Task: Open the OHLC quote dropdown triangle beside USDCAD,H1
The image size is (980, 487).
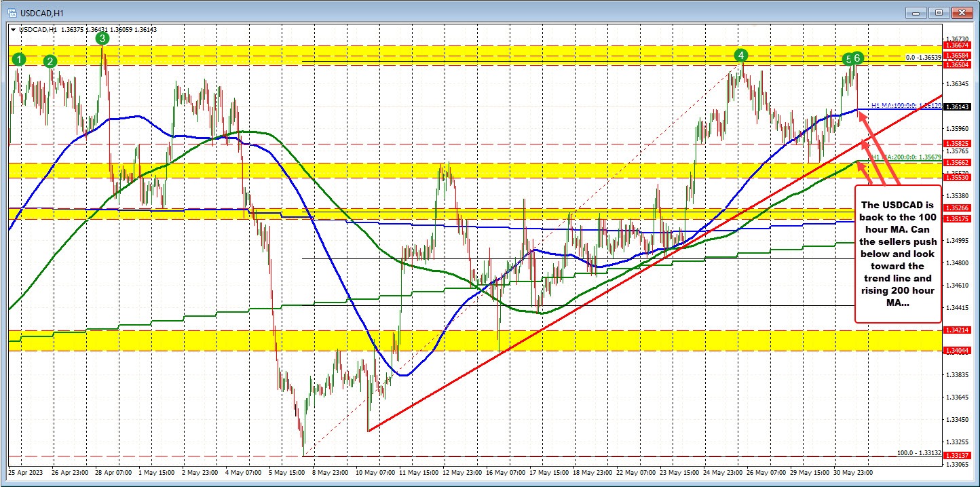Action: pos(13,29)
